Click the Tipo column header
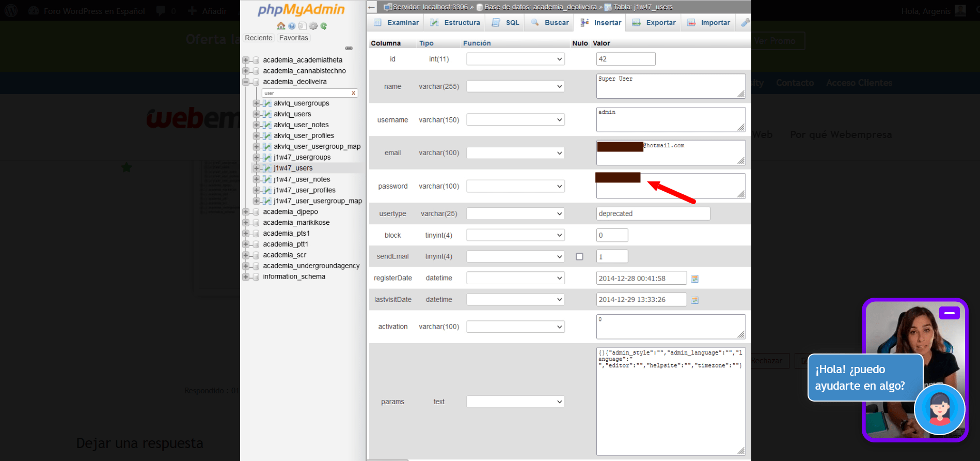 point(426,43)
